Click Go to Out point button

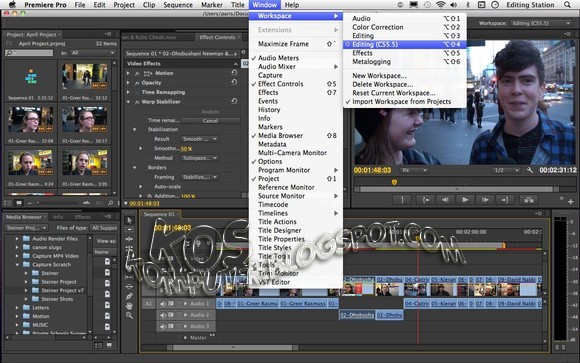pos(505,200)
